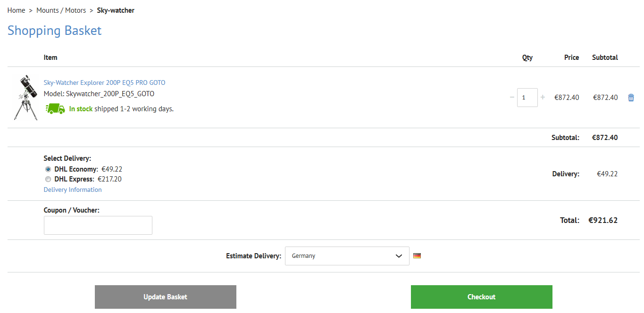Click the Item column header
Image resolution: width=644 pixels, height=313 pixels.
click(50, 58)
